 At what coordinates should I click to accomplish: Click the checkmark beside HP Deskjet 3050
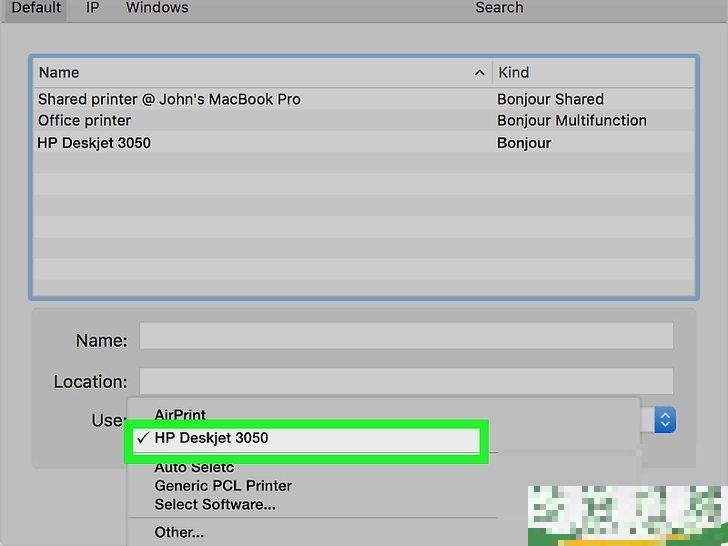(x=144, y=438)
